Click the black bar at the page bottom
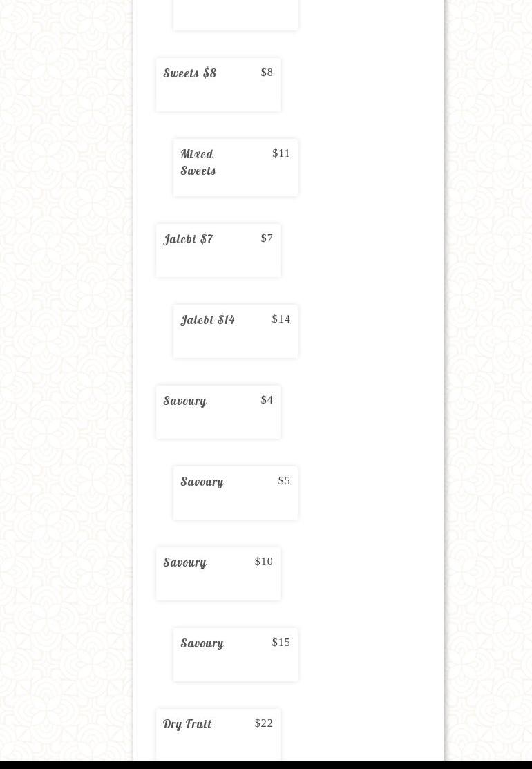This screenshot has height=769, width=532. coord(266,765)
